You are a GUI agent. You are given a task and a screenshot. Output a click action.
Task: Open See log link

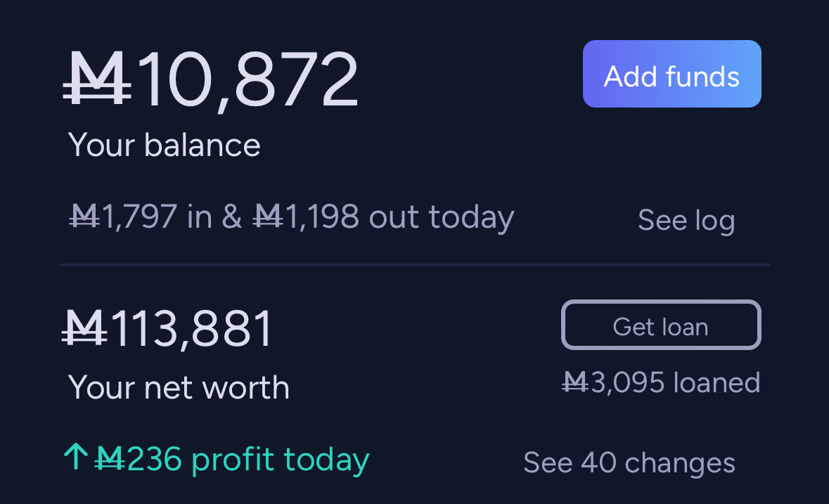pyautogui.click(x=686, y=220)
